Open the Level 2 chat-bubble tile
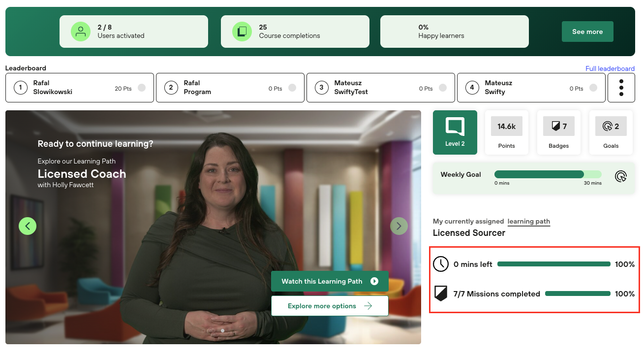 tap(455, 132)
